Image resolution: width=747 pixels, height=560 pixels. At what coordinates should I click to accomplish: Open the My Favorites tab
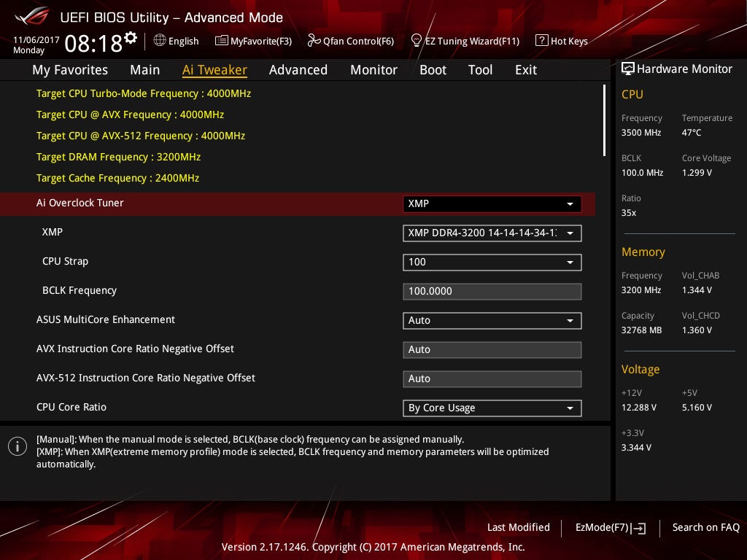pos(70,70)
